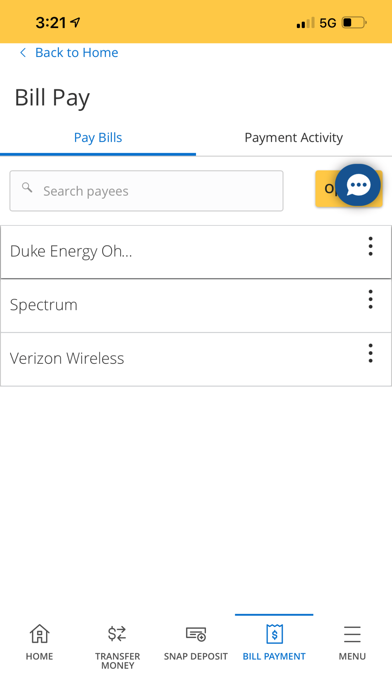Viewport: 392px width, 696px height.
Task: Select the Bill Payment receipt icon
Action: point(274,634)
